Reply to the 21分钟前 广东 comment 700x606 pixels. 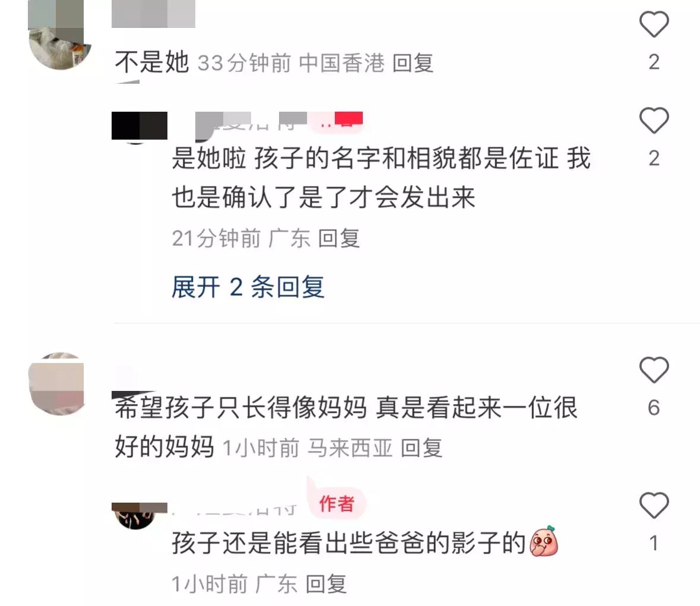pos(339,238)
